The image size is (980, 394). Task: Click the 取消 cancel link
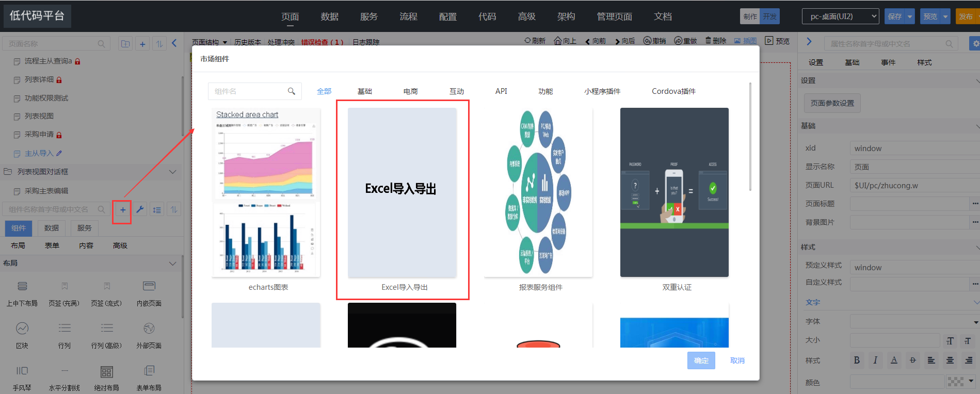click(x=737, y=360)
